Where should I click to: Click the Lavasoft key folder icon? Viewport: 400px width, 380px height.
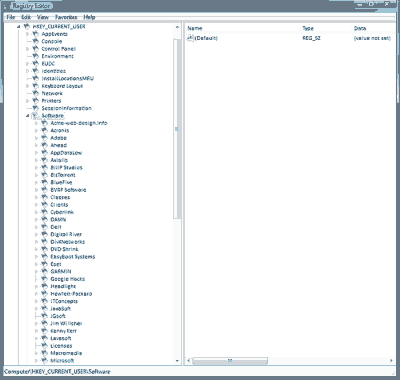45,338
